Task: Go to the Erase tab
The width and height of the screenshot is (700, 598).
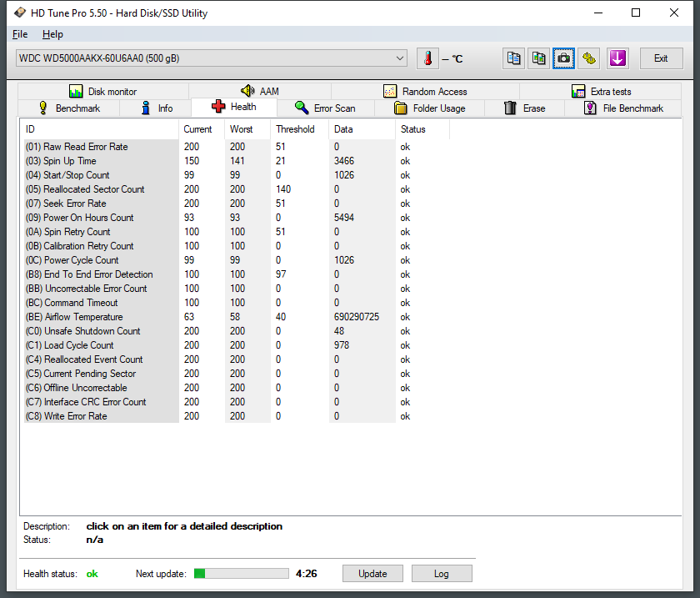Action: click(x=525, y=108)
